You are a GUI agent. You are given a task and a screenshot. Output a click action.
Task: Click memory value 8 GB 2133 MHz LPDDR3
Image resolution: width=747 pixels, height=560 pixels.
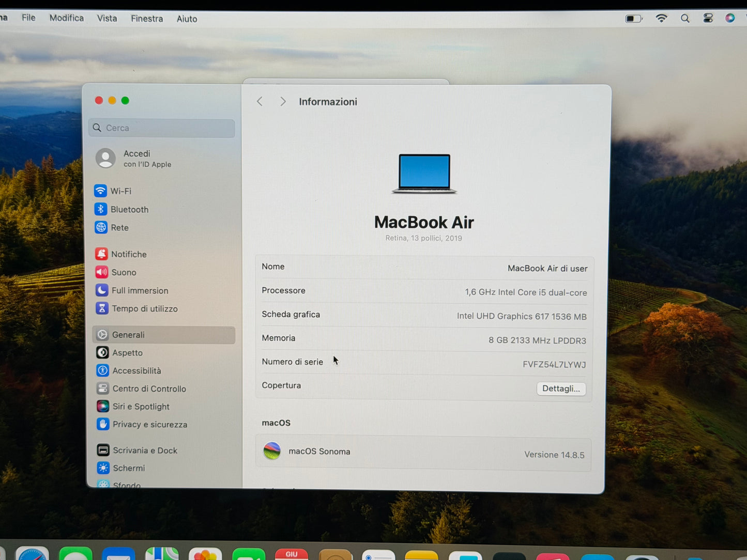[x=537, y=340]
